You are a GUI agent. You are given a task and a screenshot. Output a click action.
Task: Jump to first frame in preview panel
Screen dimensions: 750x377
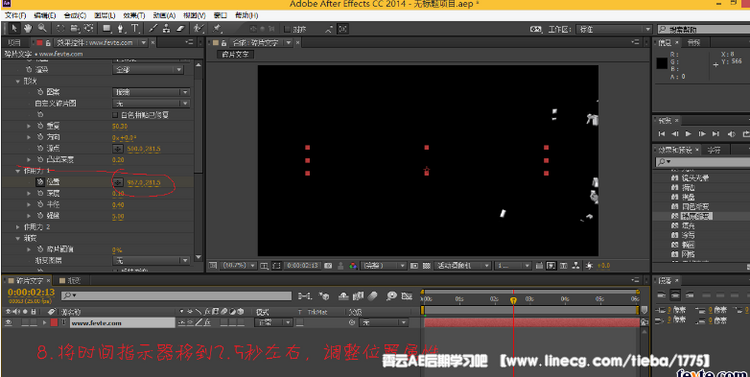coord(662,134)
